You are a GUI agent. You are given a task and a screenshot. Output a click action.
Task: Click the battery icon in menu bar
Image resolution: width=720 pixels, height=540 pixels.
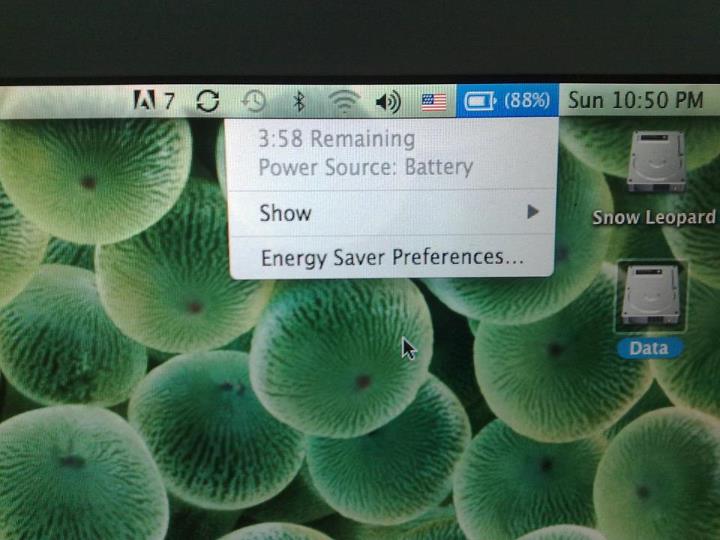pyautogui.click(x=480, y=101)
